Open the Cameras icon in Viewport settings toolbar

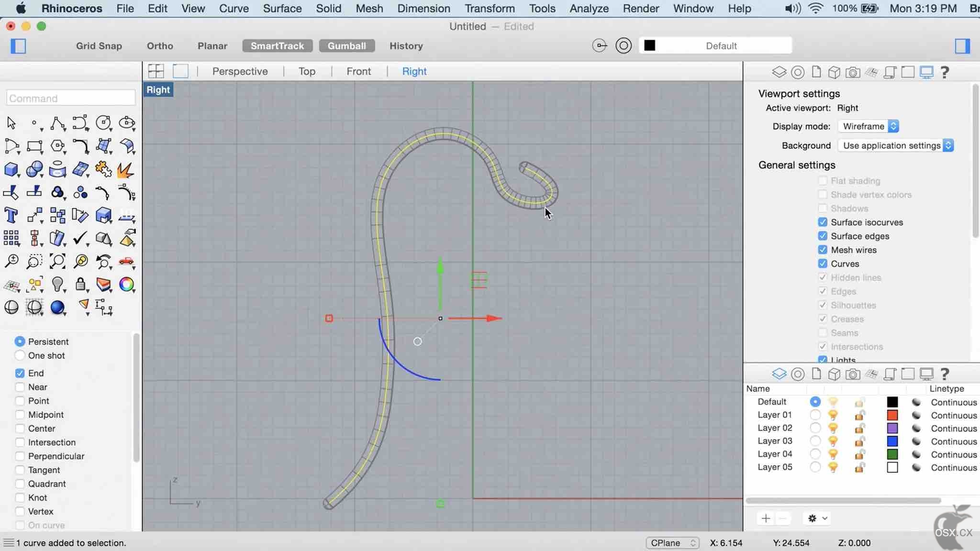pos(852,72)
